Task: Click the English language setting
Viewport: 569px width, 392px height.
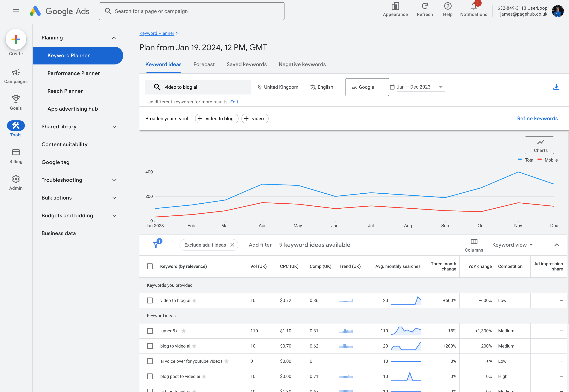Action: (x=322, y=87)
